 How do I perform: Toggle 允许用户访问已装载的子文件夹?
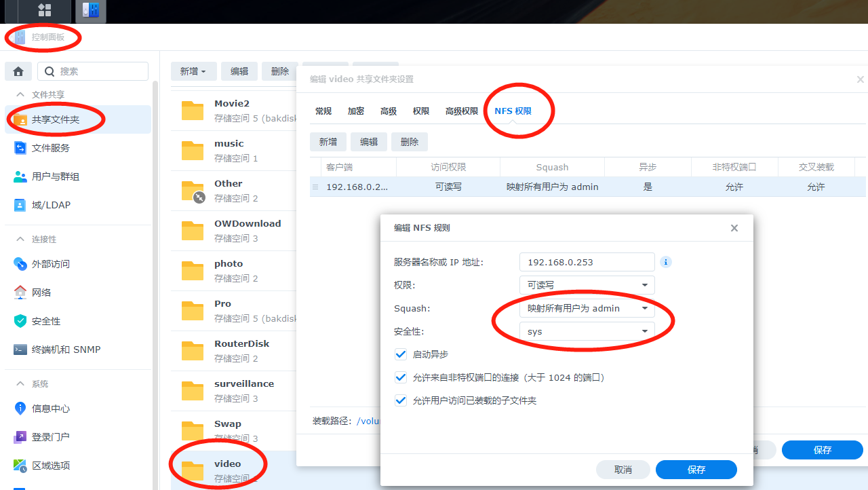pyautogui.click(x=400, y=400)
